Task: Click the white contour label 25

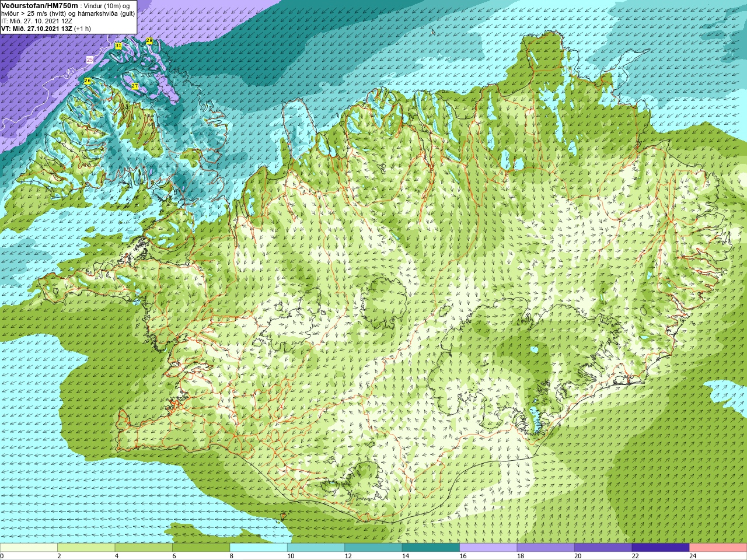Action: [90, 60]
